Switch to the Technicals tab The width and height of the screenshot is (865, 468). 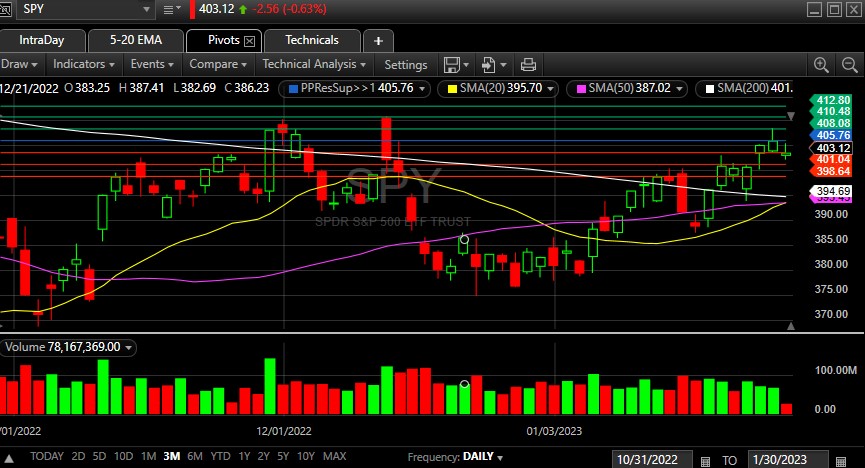pyautogui.click(x=311, y=41)
